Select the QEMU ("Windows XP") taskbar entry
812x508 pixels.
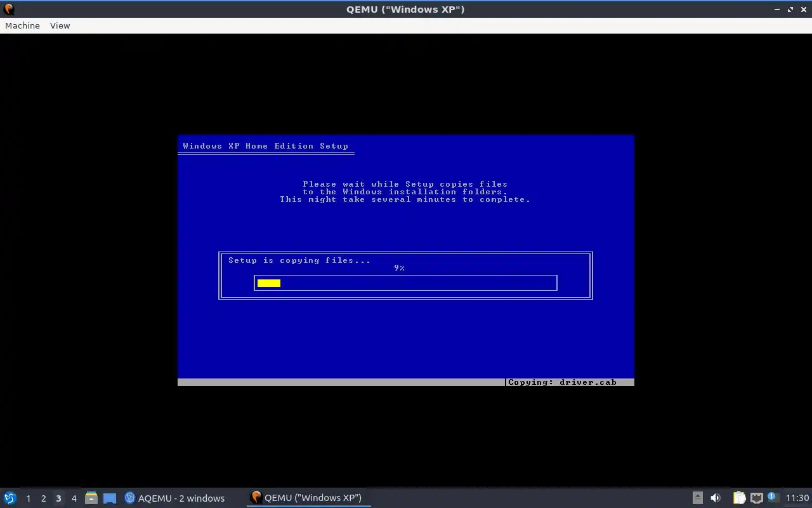coord(308,498)
